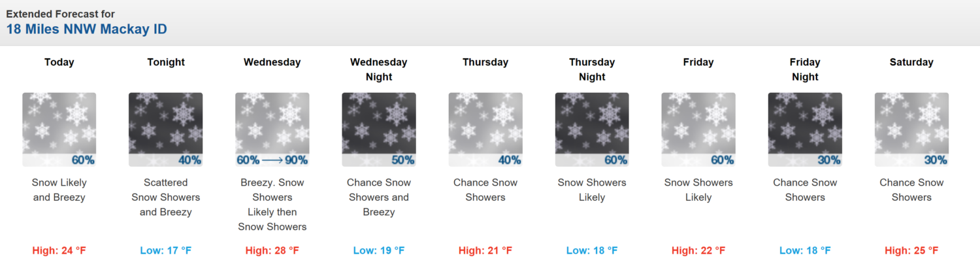The height and width of the screenshot is (274, 980).
Task: Click Tonight's scattered snow showers icon
Action: 166,129
